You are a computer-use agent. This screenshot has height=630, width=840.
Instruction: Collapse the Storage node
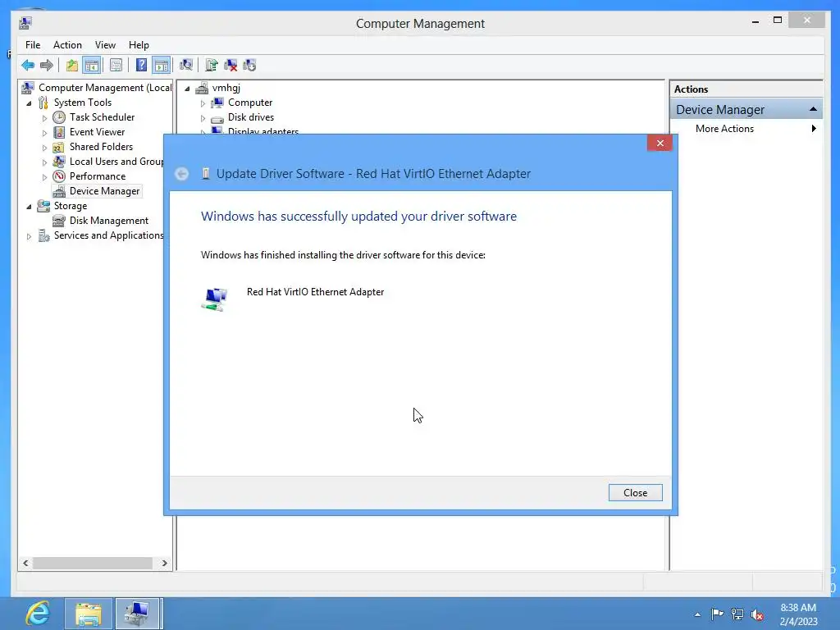[29, 206]
